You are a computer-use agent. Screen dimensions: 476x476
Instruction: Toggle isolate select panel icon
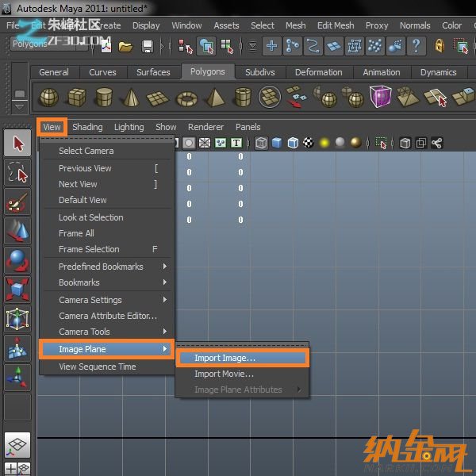[x=381, y=143]
